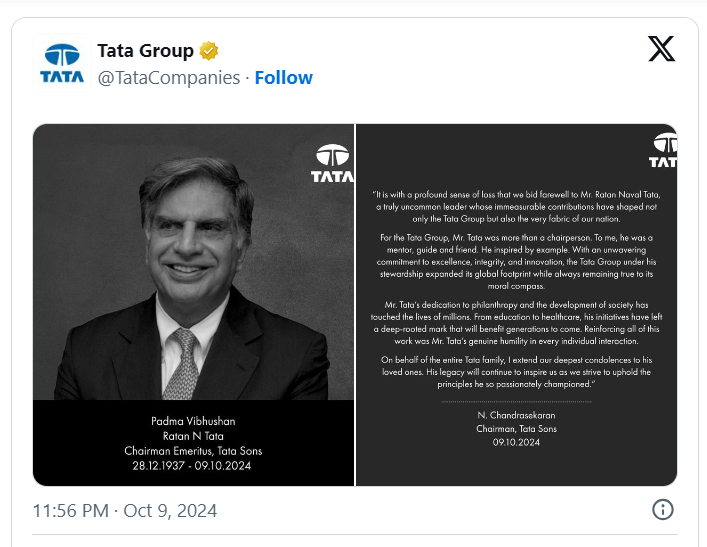Open the 11:56 PM Oct 9 timestamp
This screenshot has height=547, width=707.
point(125,510)
